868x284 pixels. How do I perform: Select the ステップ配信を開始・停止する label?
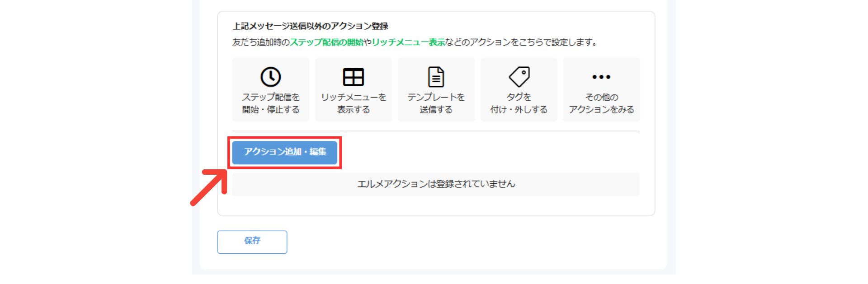[x=270, y=103]
